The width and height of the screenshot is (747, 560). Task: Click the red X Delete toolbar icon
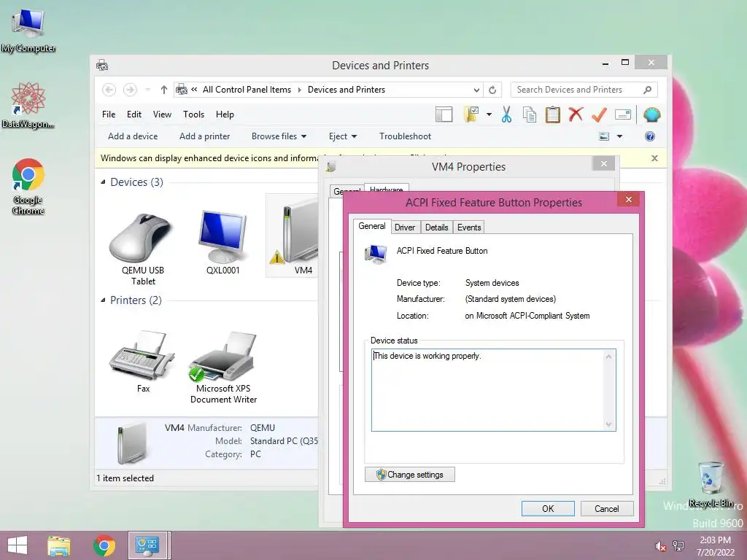[x=576, y=114]
